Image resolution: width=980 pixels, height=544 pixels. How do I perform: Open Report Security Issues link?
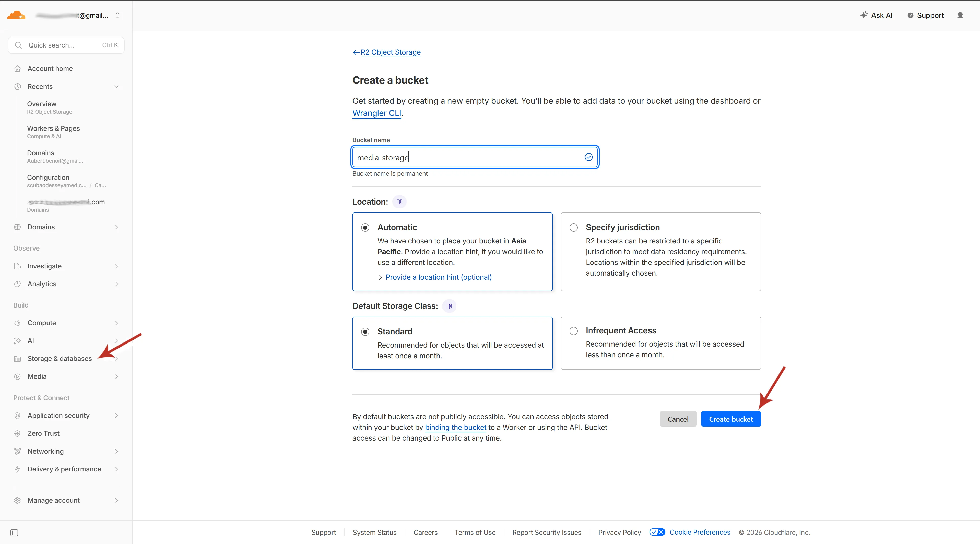pyautogui.click(x=547, y=532)
